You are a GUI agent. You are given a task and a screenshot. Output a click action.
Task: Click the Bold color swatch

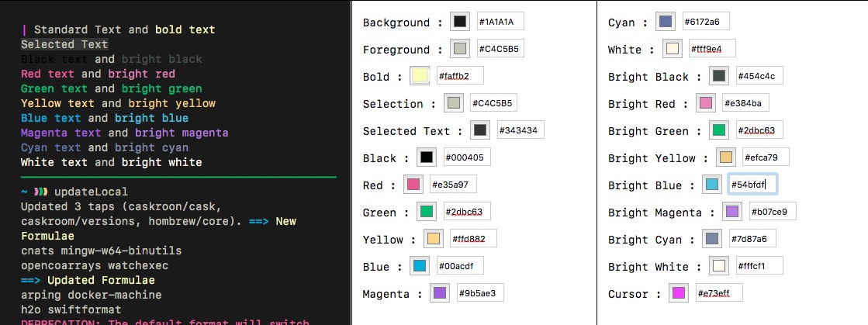pyautogui.click(x=420, y=76)
